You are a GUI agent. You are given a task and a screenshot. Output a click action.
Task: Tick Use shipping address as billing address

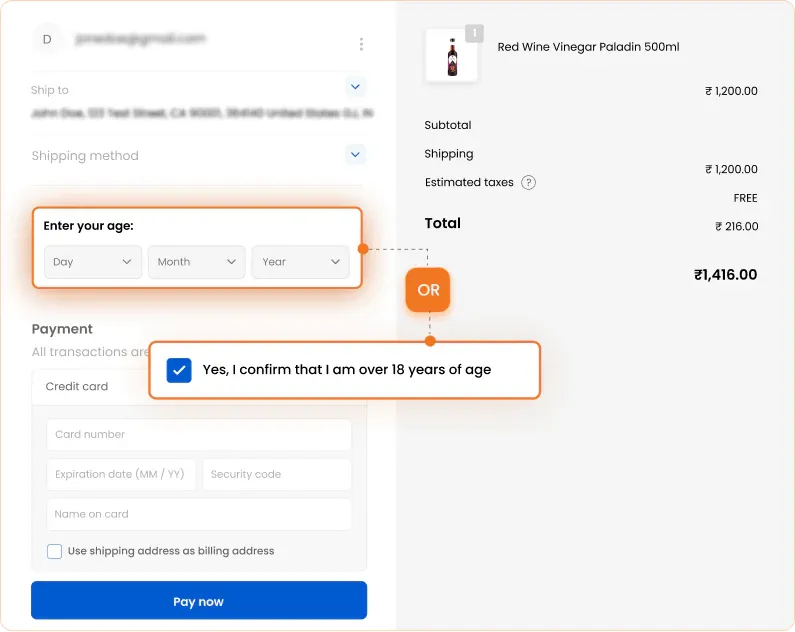point(54,551)
